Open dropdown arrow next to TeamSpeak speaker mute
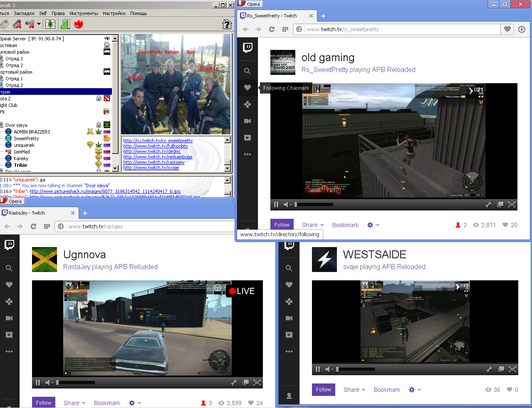The height and width of the screenshot is (408, 532). 39,24
